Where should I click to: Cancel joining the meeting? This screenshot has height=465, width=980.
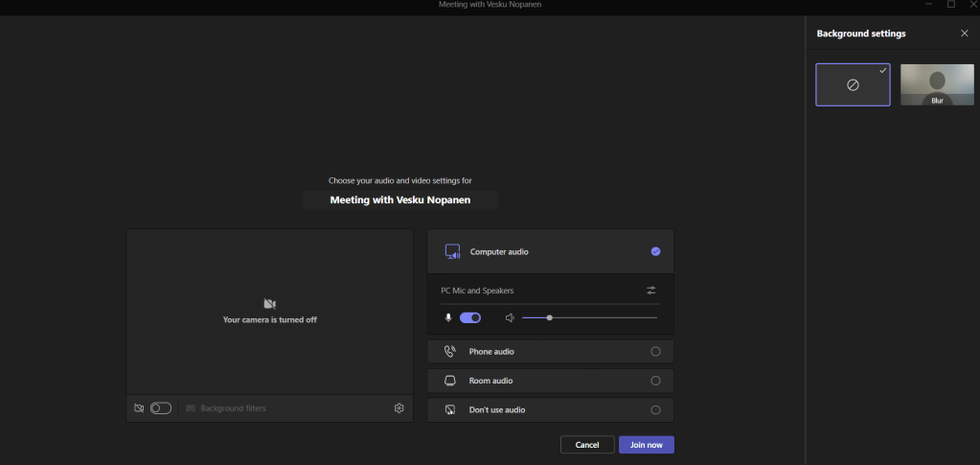click(587, 445)
